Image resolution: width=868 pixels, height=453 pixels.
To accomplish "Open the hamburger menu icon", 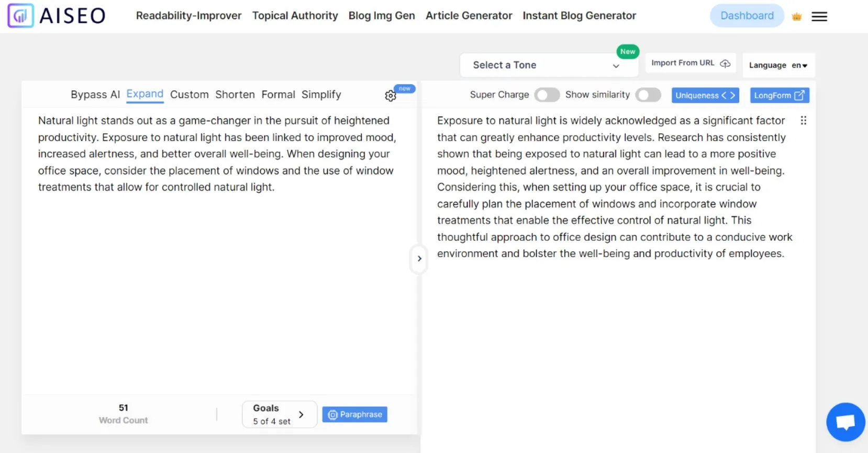I will (x=819, y=17).
